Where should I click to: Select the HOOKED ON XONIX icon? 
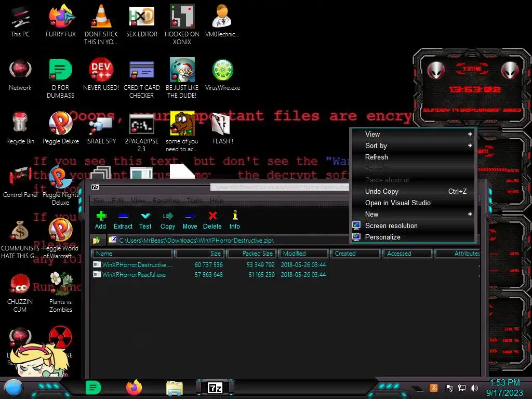tap(182, 25)
